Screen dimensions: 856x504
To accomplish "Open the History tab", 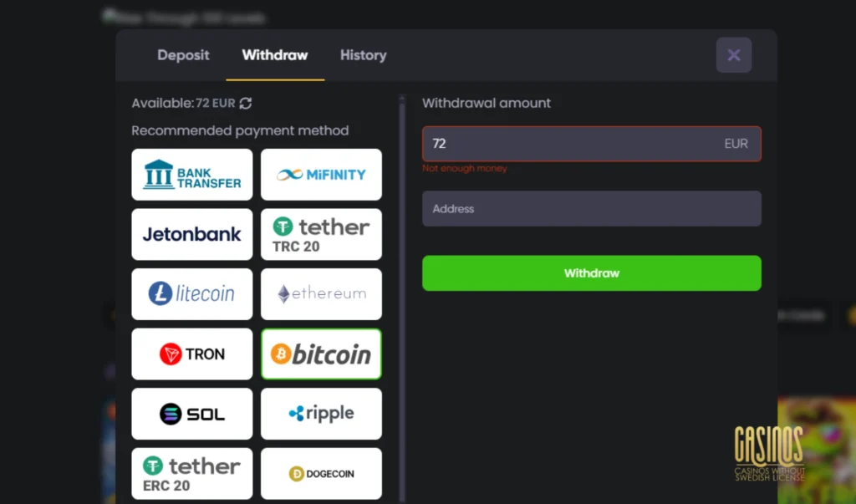I will click(x=363, y=55).
